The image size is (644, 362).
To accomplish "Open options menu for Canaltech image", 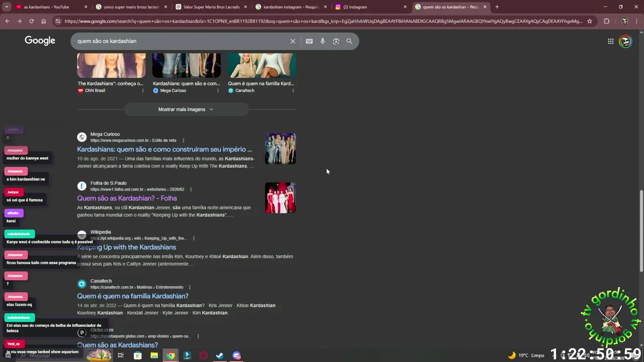I will [x=293, y=90].
